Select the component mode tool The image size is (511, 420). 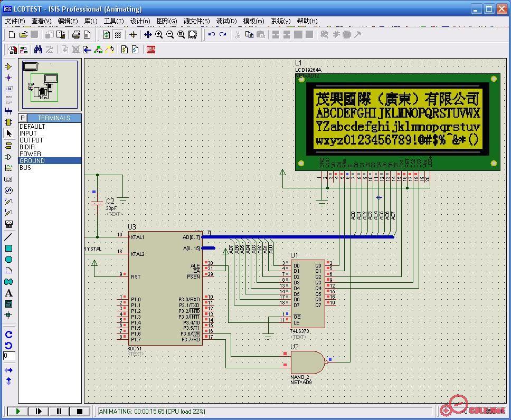(9, 67)
